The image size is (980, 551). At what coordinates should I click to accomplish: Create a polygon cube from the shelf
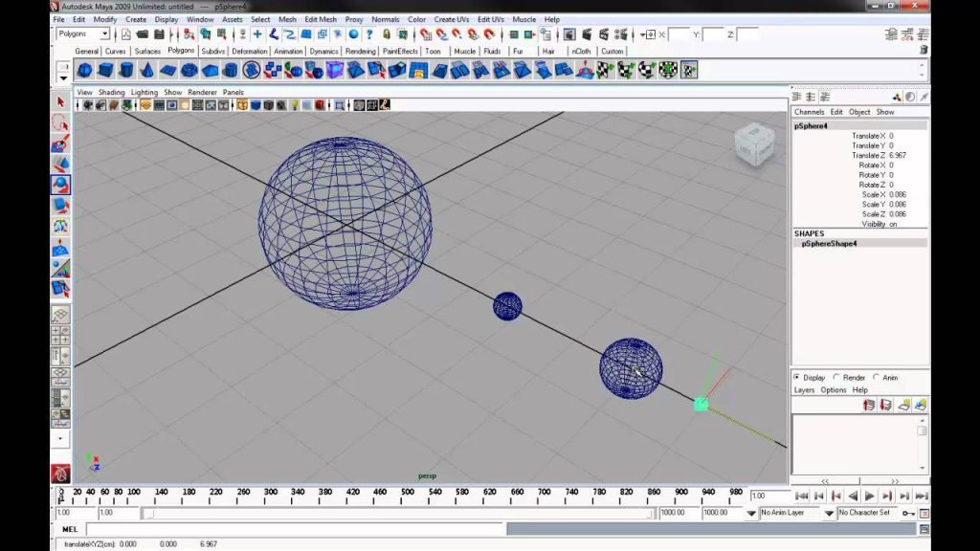point(105,70)
